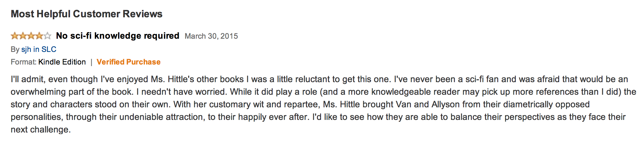Click the Kindle Edition format text
Screen dimensions: 644x141
62,62
